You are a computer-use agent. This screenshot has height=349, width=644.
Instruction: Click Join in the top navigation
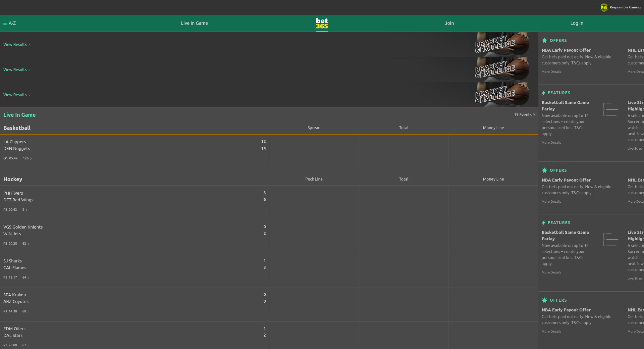[x=449, y=23]
